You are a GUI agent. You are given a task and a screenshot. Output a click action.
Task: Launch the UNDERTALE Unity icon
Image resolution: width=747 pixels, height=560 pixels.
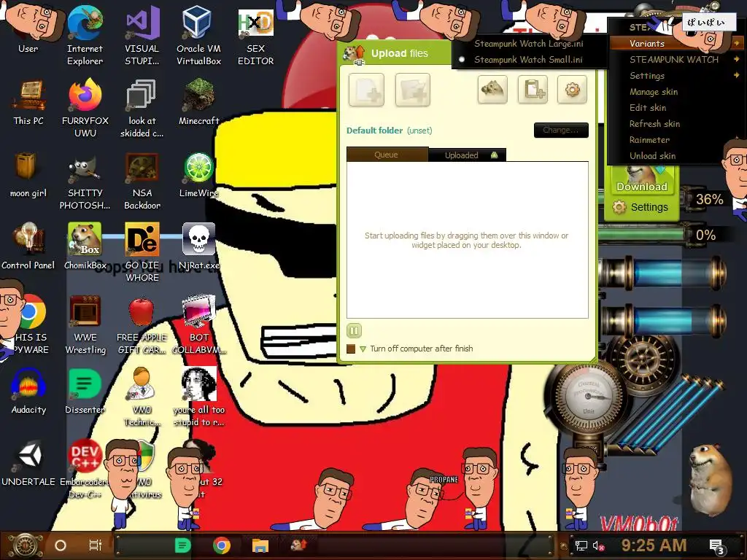28,463
